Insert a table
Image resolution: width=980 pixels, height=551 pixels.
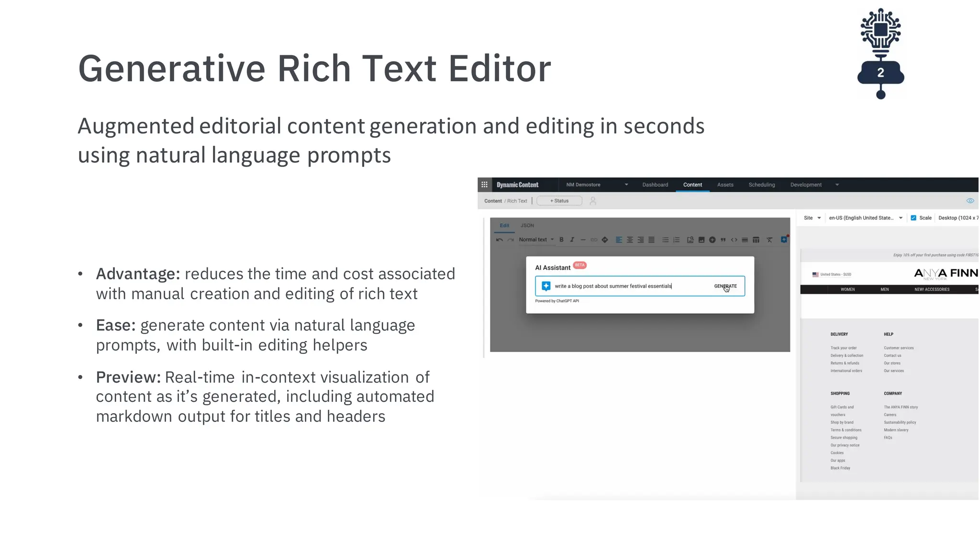point(756,240)
